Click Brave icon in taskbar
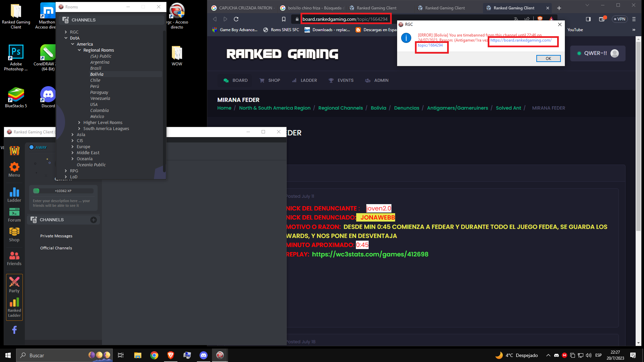Image resolution: width=644 pixels, height=362 pixels. click(171, 355)
